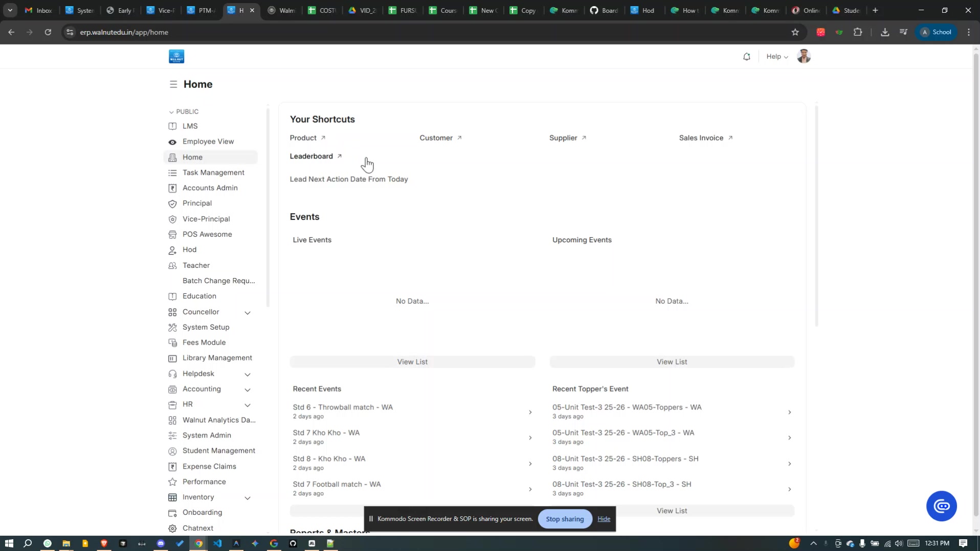Expand the Councellor sidebar menu
This screenshot has height=551, width=980.
tap(248, 312)
